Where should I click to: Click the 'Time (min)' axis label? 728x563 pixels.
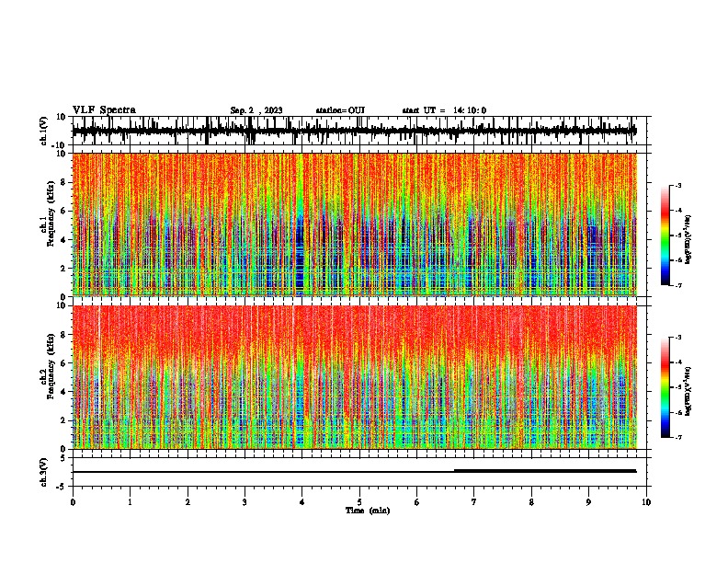(x=368, y=511)
